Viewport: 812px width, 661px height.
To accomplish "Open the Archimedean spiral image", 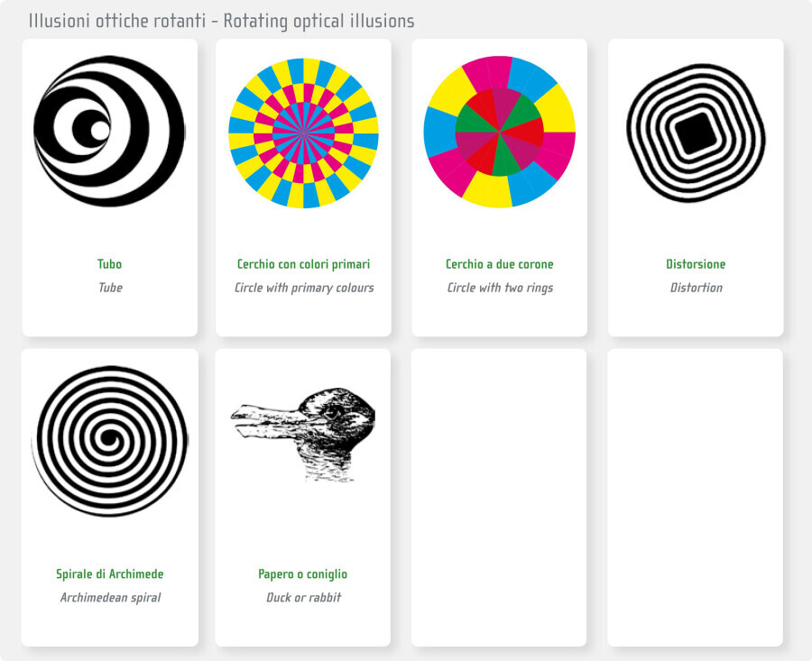I will pyautogui.click(x=110, y=441).
